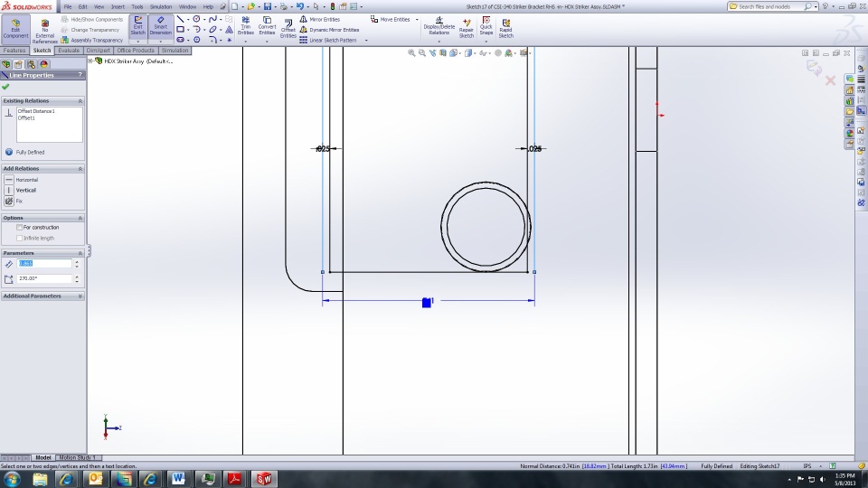Select the Circle sketch tool
868x488 pixels.
tap(196, 19)
